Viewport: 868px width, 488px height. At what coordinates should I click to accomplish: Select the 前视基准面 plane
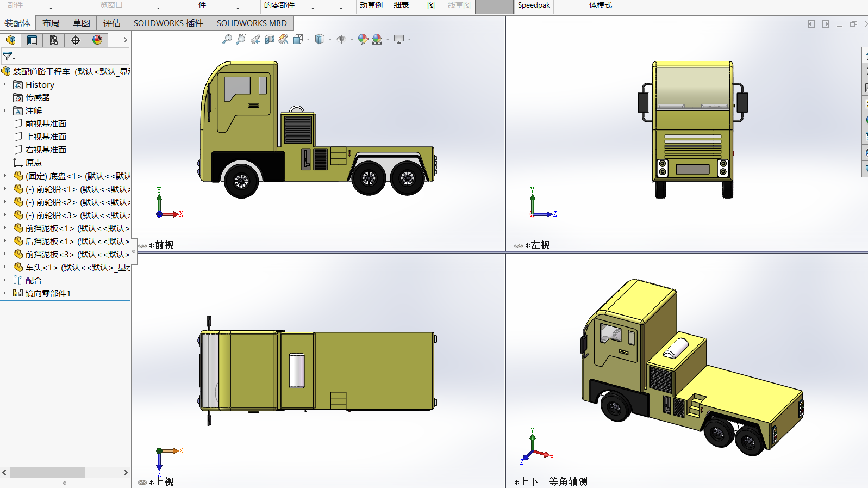pos(46,124)
